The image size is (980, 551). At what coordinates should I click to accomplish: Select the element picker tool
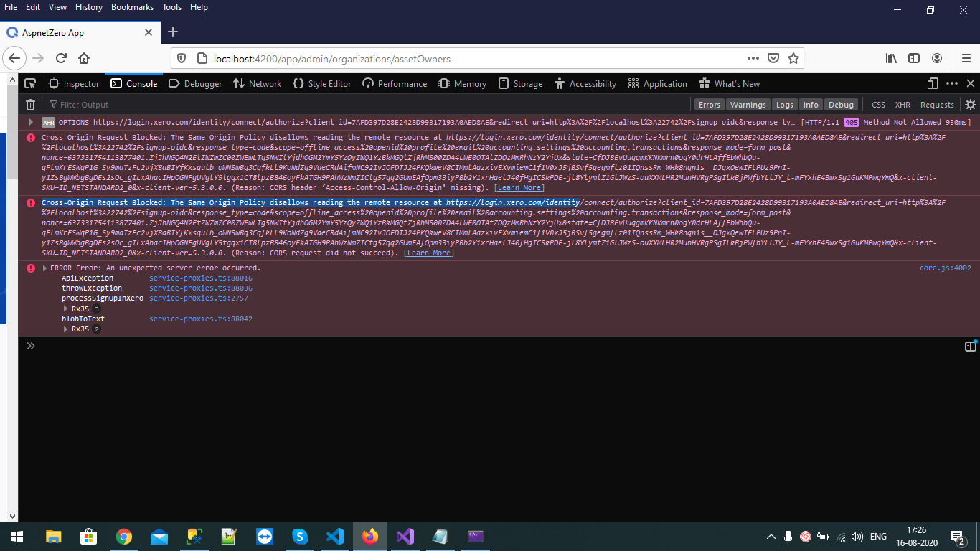[30, 83]
